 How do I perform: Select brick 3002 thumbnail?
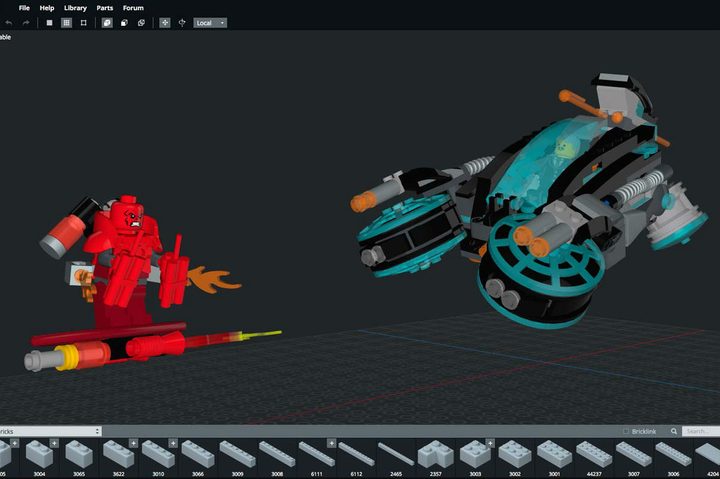pos(515,454)
